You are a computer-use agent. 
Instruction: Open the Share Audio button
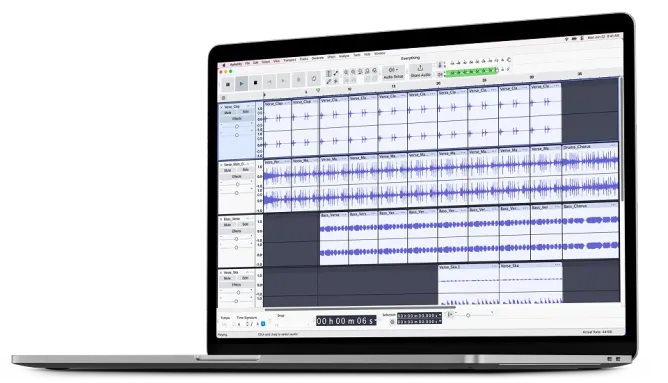pyautogui.click(x=420, y=71)
